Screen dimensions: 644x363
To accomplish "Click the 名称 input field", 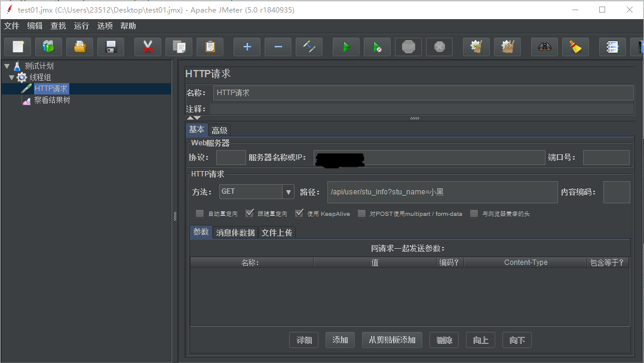I will pos(423,93).
